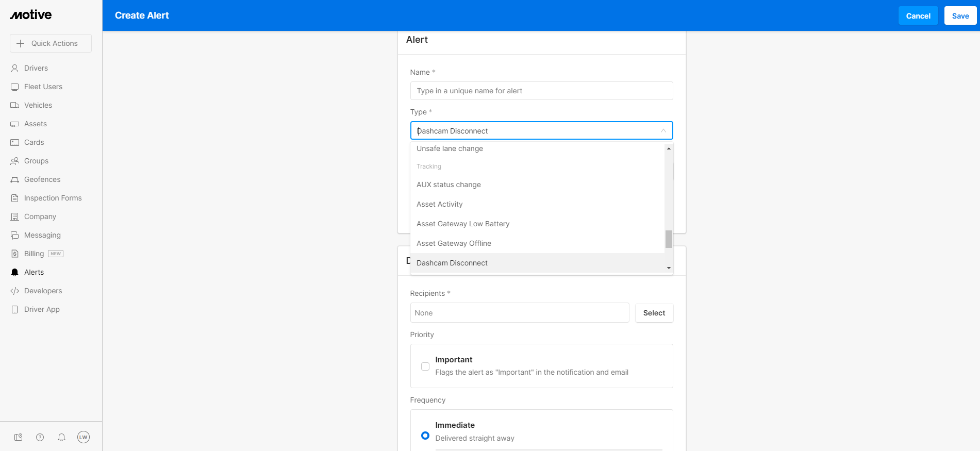Open the map icon in bottom bar
Image resolution: width=980 pixels, height=451 pixels.
click(19, 437)
